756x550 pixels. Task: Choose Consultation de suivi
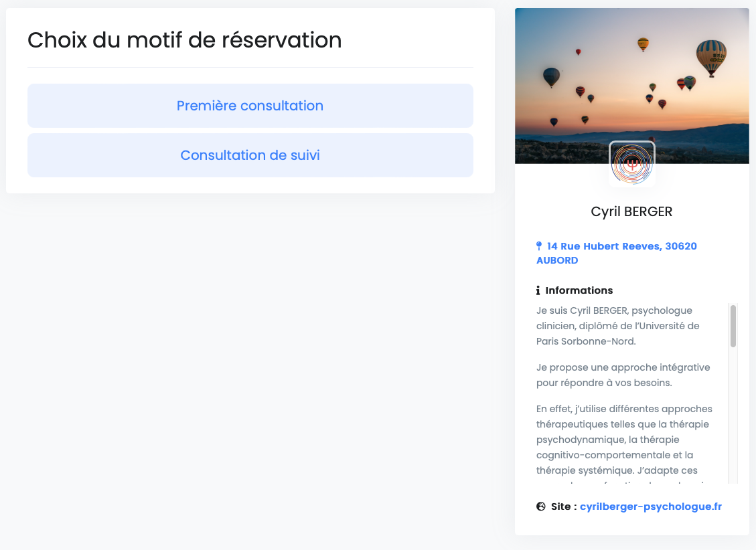coord(250,155)
